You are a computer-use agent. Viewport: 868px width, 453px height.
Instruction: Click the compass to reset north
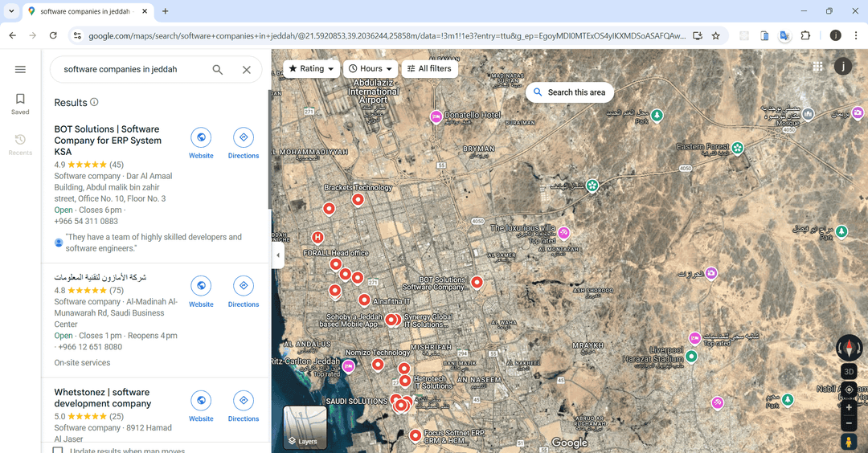pyautogui.click(x=849, y=348)
